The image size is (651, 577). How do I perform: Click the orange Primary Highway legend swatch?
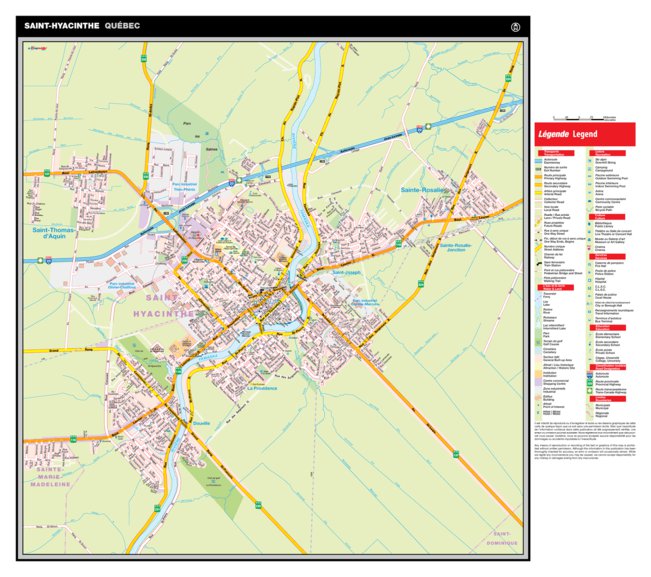pyautogui.click(x=538, y=177)
